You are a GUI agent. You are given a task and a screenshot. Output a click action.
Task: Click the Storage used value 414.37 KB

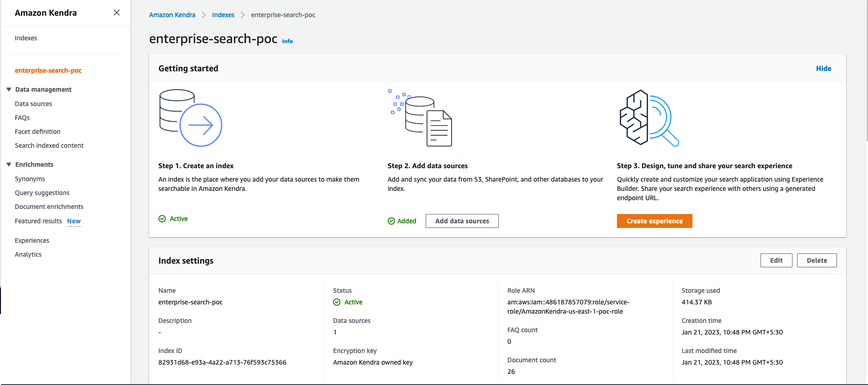click(x=697, y=302)
